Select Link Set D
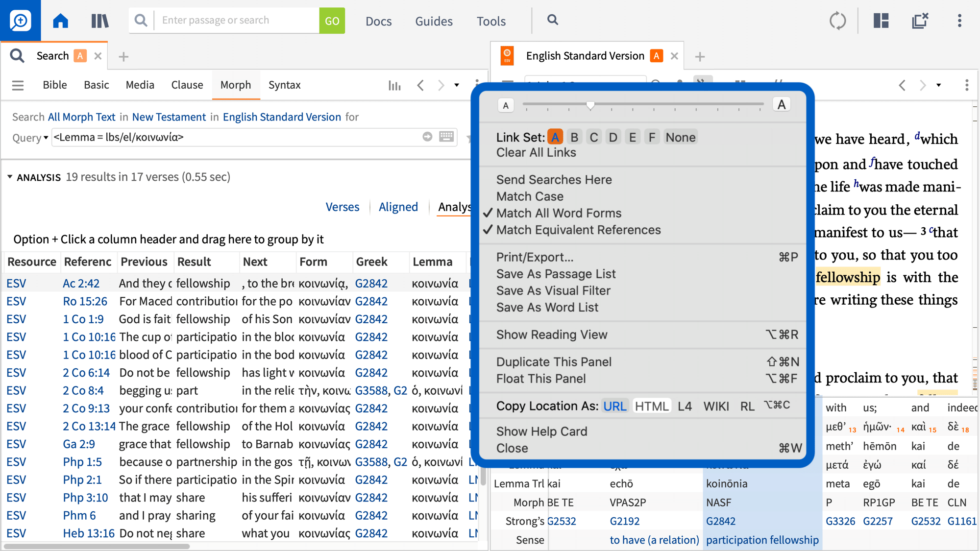Screen dimensions: 980x551 613,137
